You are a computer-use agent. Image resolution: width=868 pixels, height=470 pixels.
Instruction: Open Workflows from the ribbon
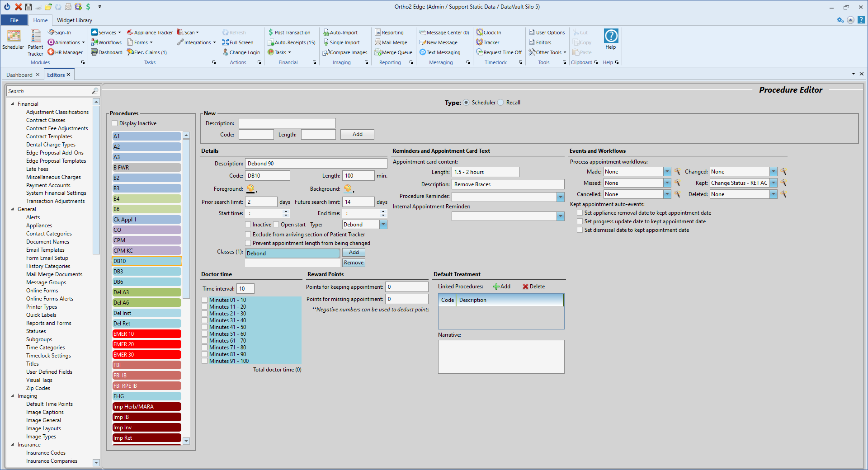coord(106,42)
